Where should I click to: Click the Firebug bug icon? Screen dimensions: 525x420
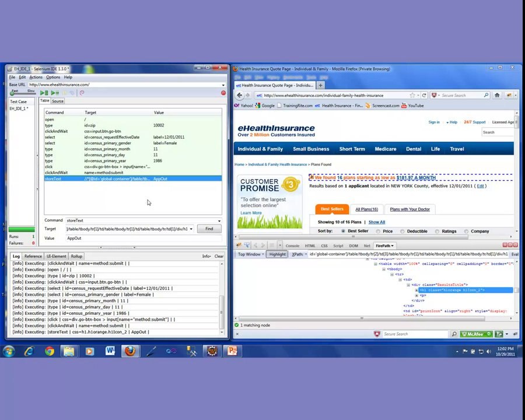(239, 245)
